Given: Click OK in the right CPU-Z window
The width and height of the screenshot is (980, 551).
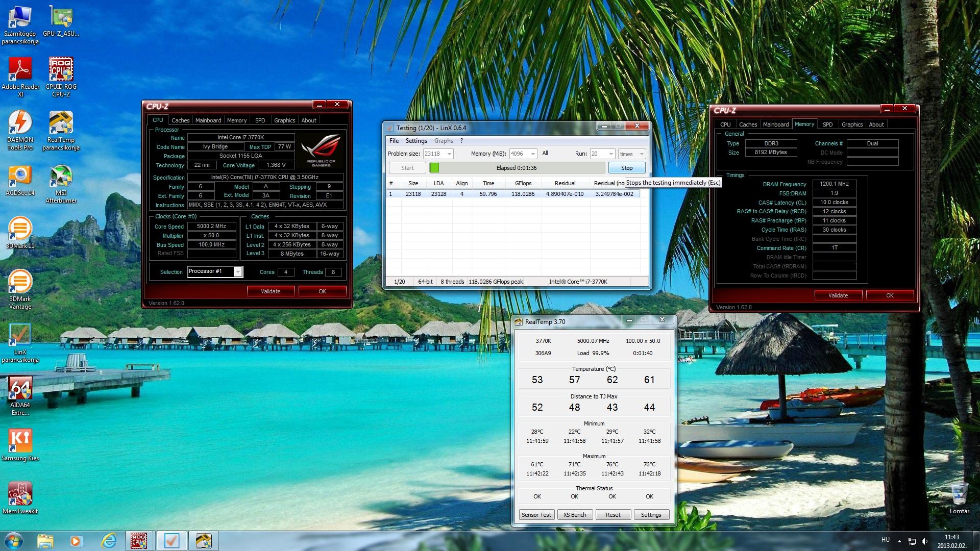Looking at the screenshot, I should pyautogui.click(x=890, y=295).
